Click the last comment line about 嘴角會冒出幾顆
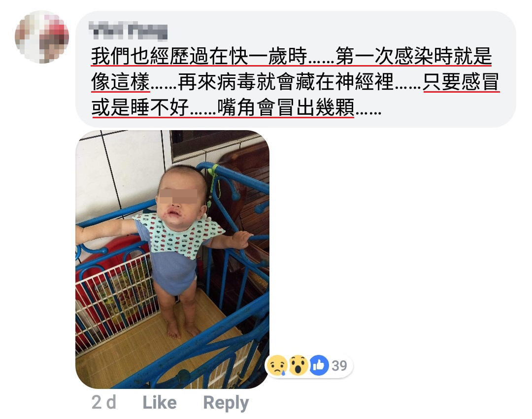Image resolution: width=532 pixels, height=419 pixels. tap(236, 108)
